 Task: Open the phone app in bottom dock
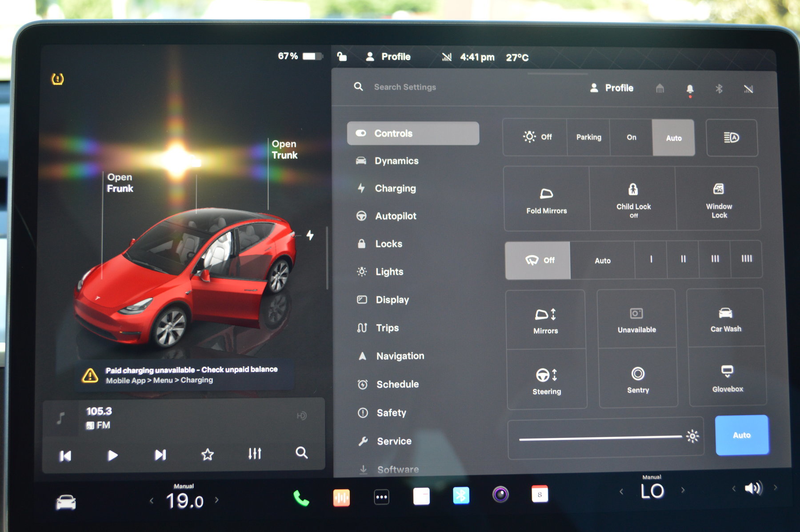point(301,498)
